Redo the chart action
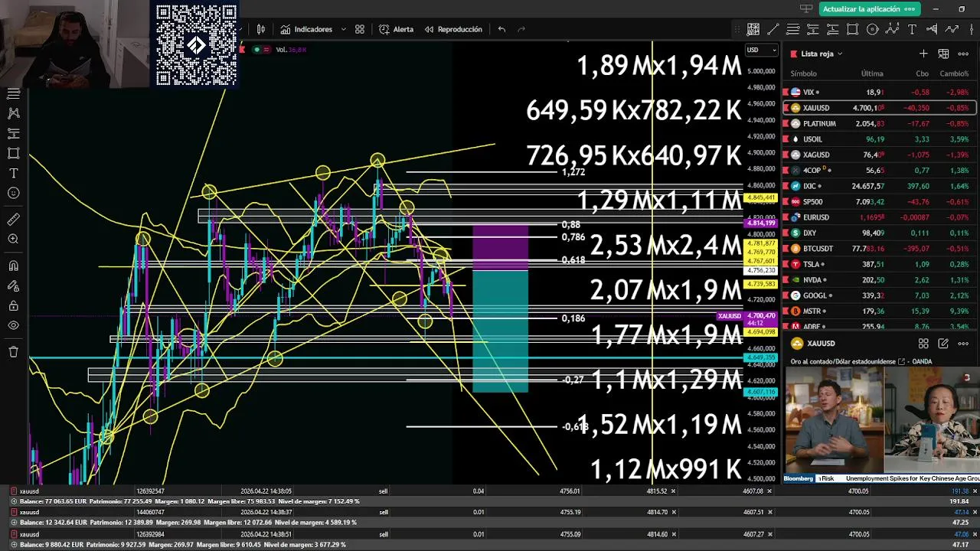 click(x=521, y=29)
